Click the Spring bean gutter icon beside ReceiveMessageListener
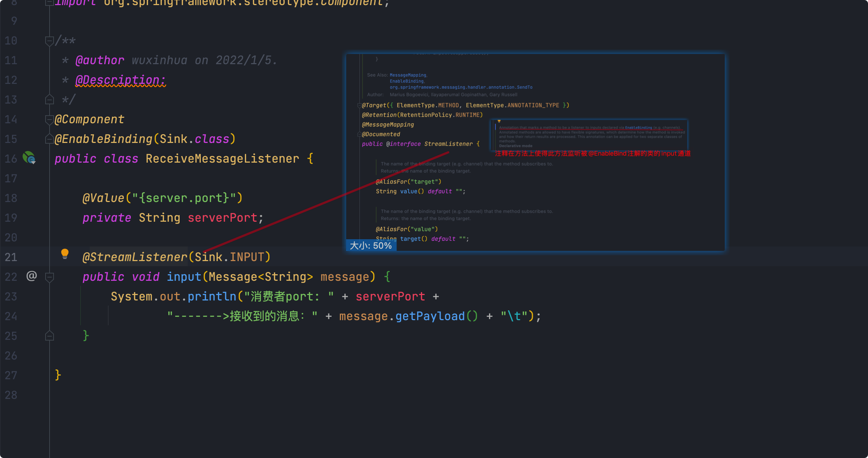 (29, 158)
